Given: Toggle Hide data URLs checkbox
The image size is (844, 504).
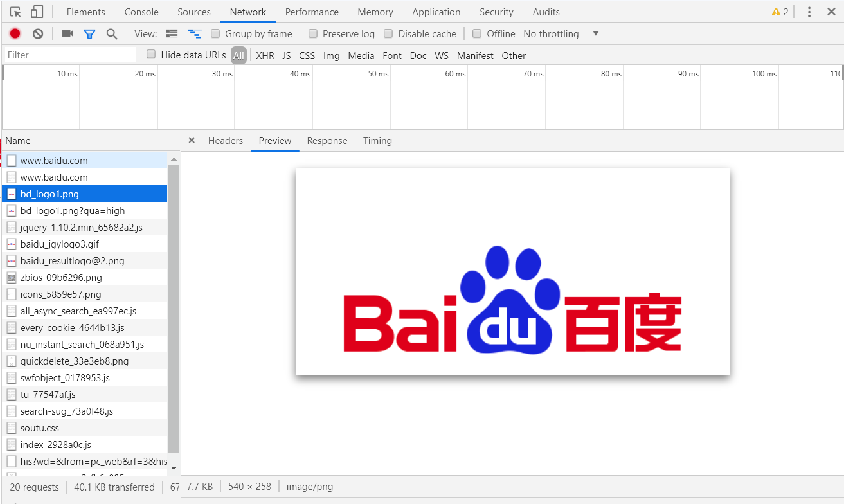Looking at the screenshot, I should pos(151,55).
